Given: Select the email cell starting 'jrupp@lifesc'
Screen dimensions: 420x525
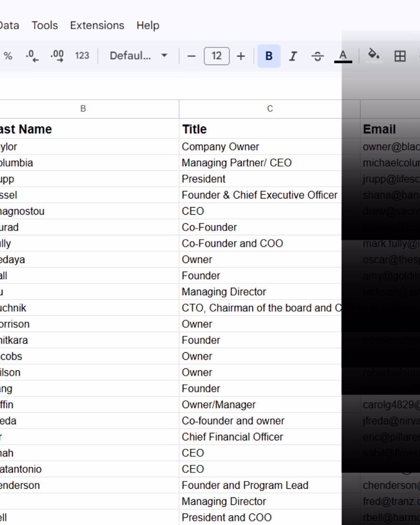Looking at the screenshot, I should click(x=390, y=179).
